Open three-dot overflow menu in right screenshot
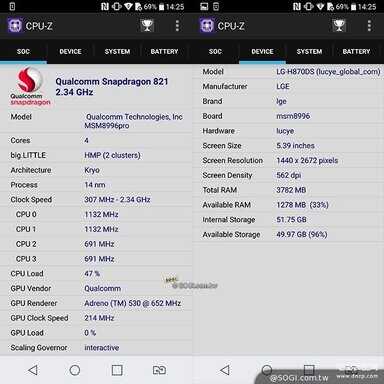This screenshot has height=384, width=384. (x=369, y=26)
